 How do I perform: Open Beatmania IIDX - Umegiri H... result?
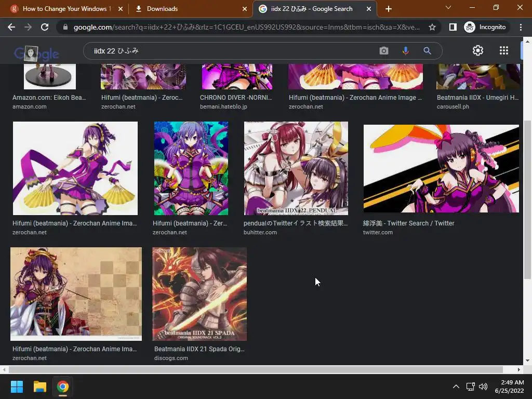coord(478,98)
